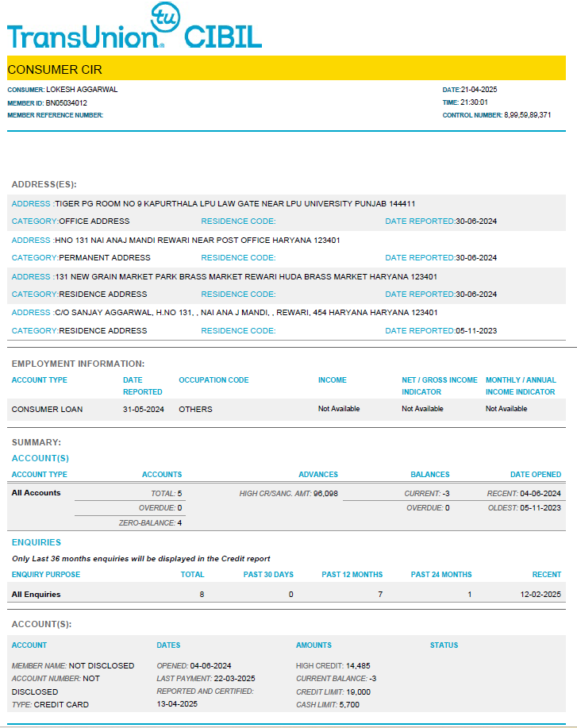
Task: Click the ADDRESS(ES) section heading
Action: point(44,184)
